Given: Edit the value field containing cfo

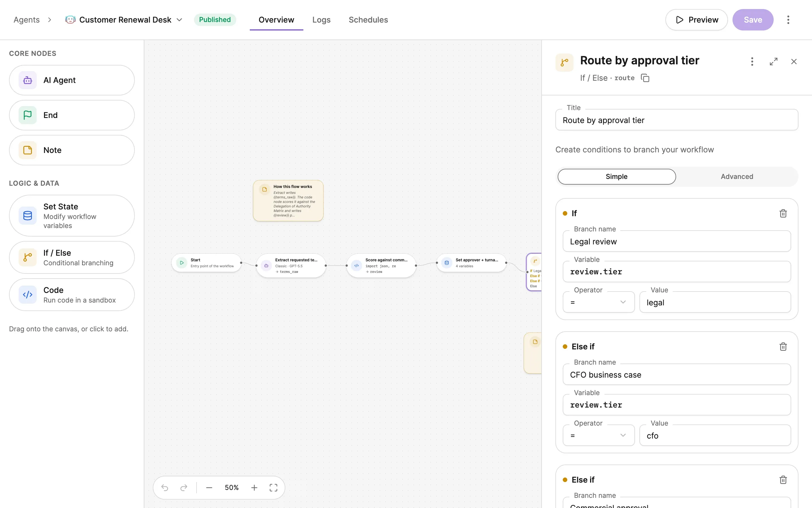Looking at the screenshot, I should pos(715,435).
